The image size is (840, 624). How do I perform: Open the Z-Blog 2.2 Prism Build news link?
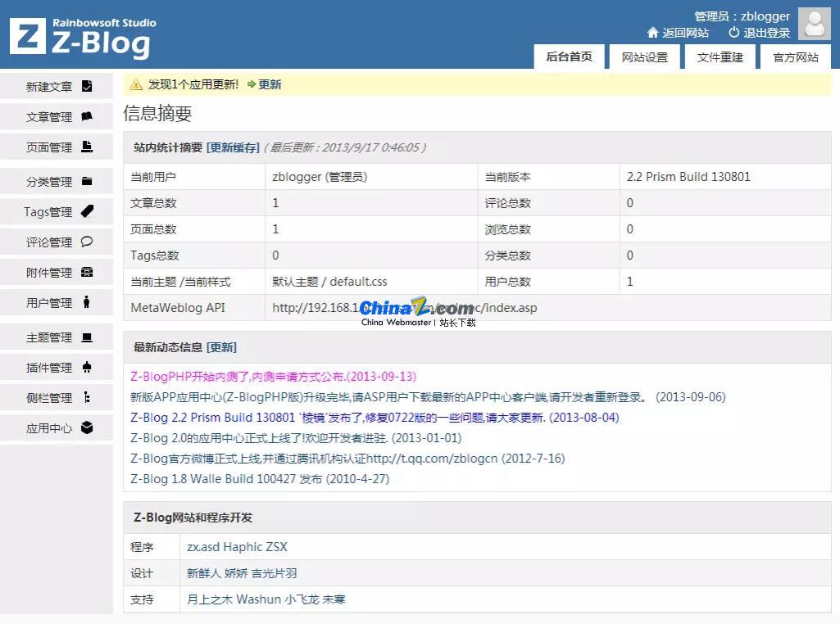[375, 418]
